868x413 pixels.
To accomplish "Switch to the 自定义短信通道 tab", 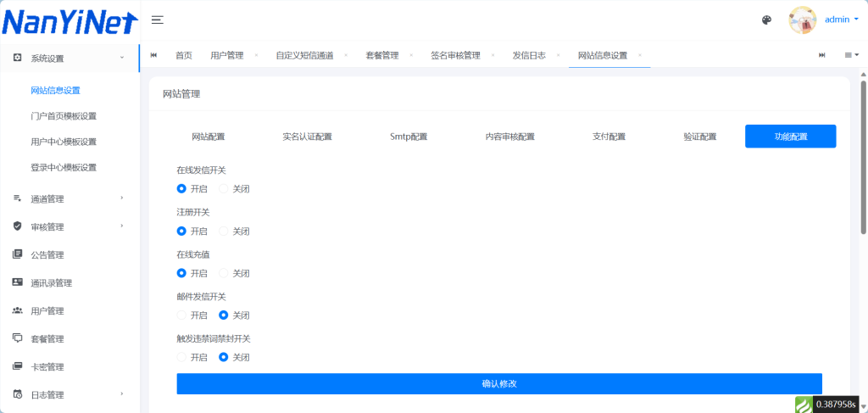I will 304,55.
